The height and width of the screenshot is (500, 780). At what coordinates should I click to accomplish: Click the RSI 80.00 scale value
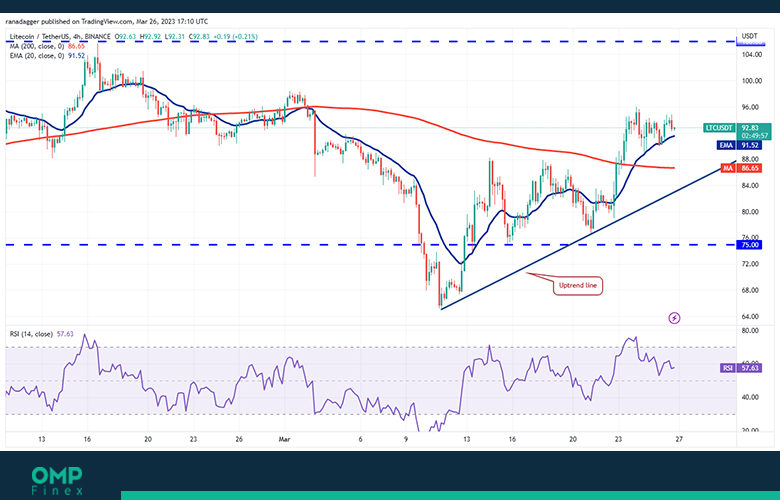[x=749, y=330]
